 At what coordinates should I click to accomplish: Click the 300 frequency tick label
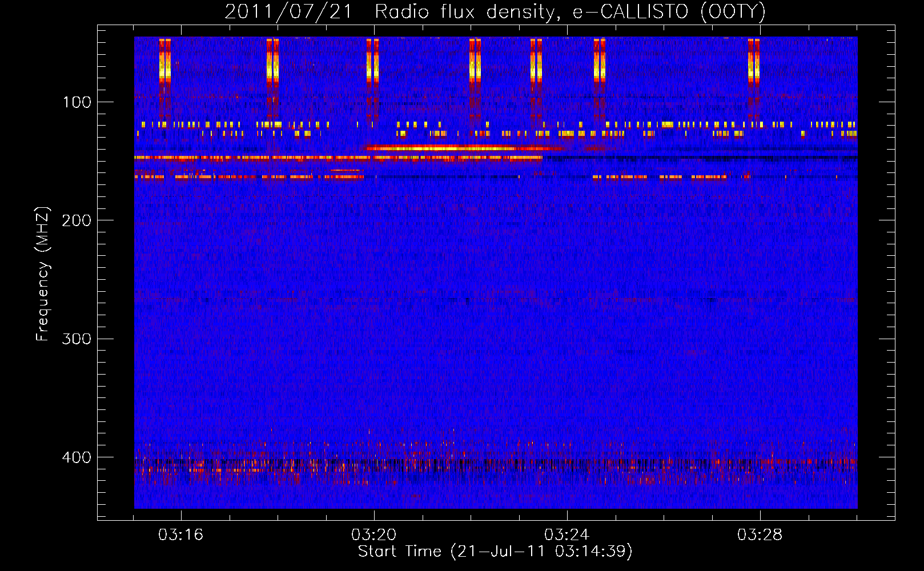pyautogui.click(x=77, y=339)
